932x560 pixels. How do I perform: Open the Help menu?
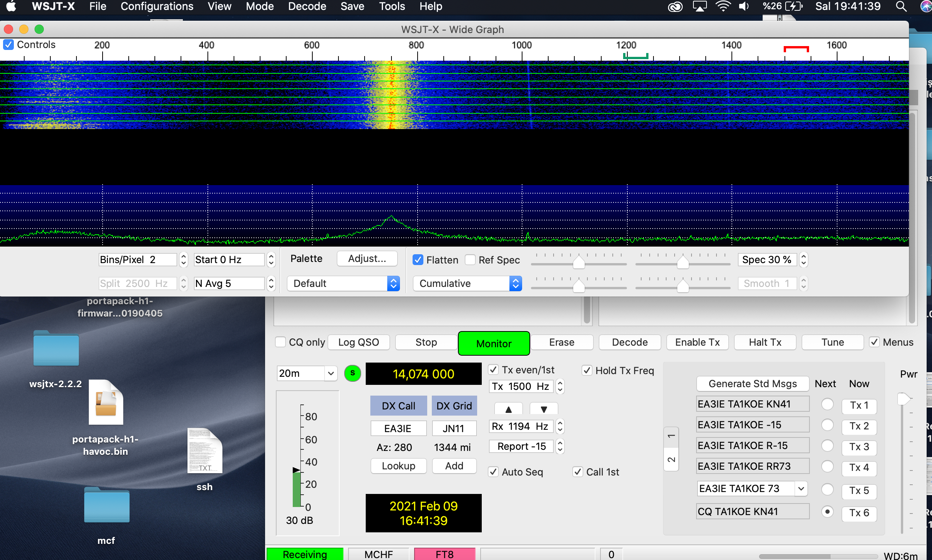(x=431, y=7)
